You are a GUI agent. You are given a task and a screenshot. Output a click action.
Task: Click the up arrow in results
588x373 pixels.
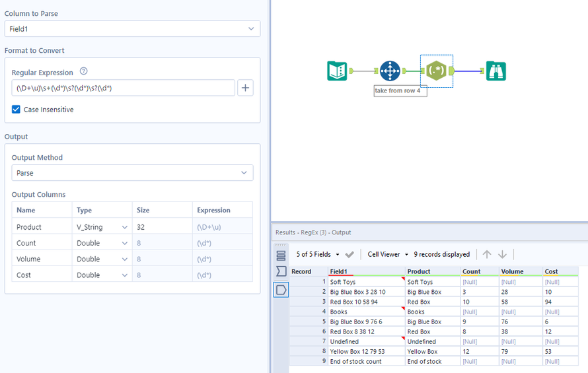click(x=487, y=255)
